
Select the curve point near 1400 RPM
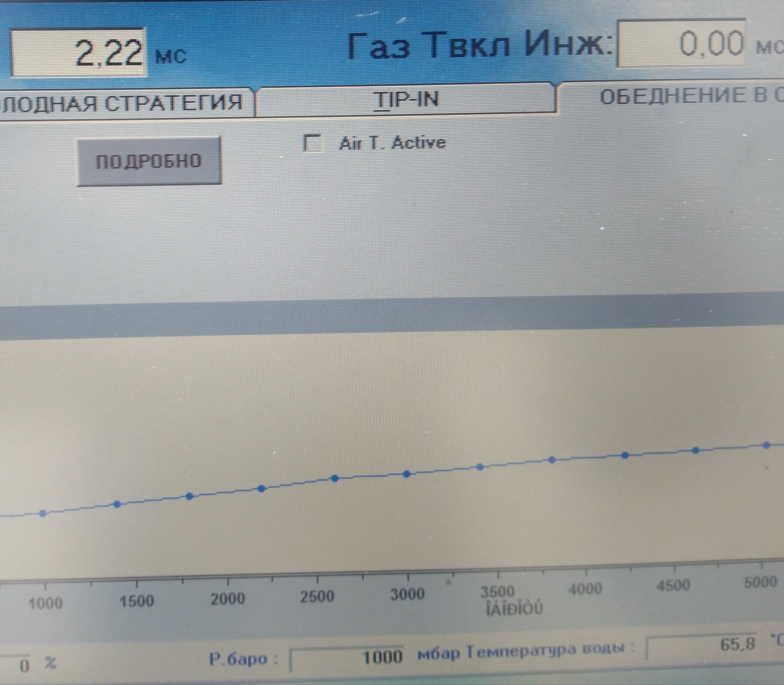pos(117,504)
